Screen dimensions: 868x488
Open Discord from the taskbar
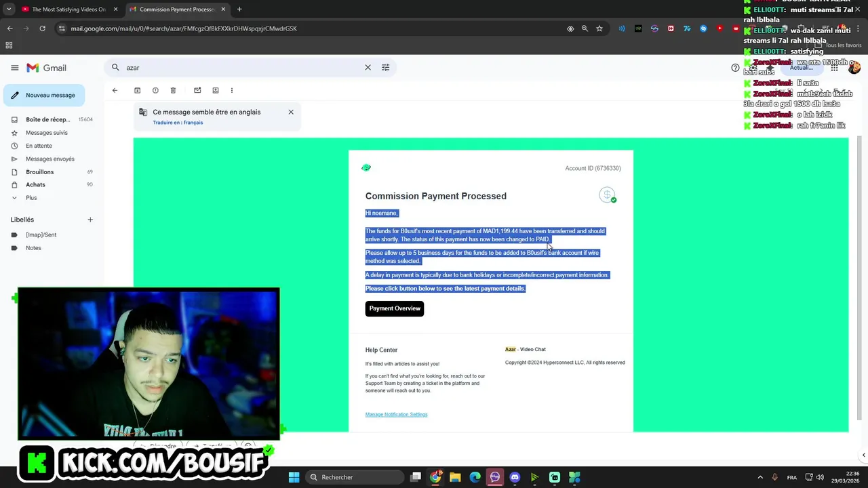515,477
